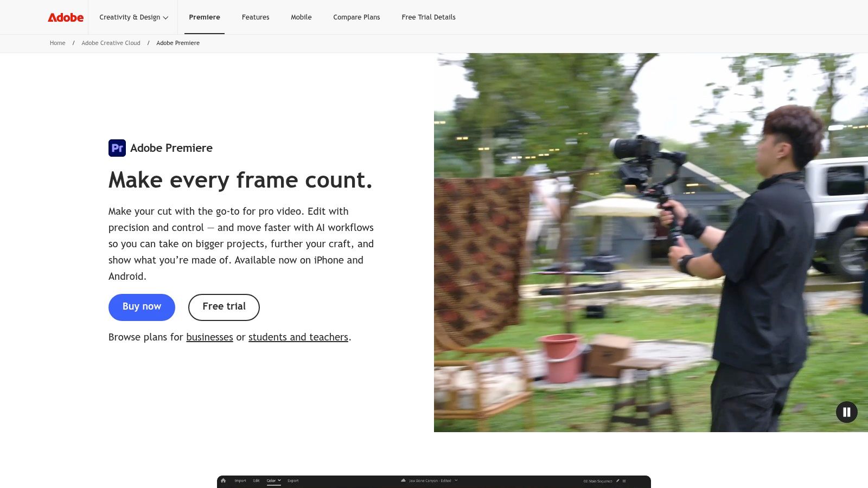Pause the hero video
The height and width of the screenshot is (488, 868).
pyautogui.click(x=846, y=412)
